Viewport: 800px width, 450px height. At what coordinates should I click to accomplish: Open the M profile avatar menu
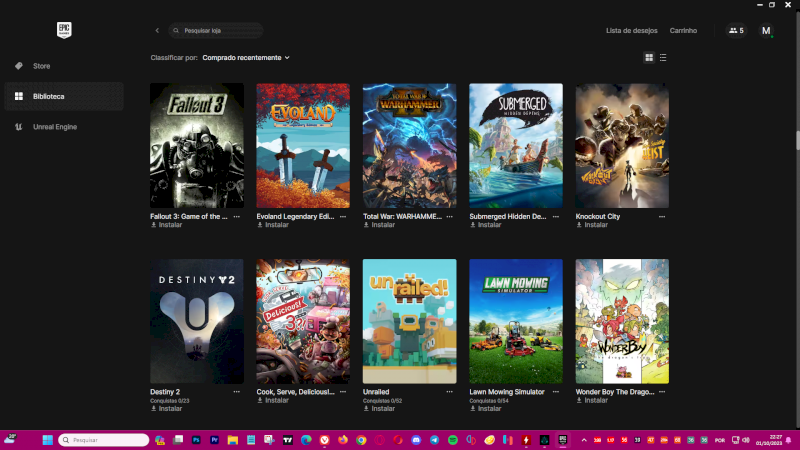[x=766, y=31]
